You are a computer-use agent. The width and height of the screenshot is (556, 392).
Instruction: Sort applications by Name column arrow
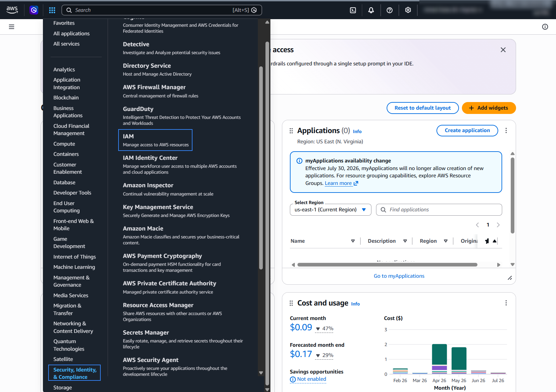(353, 241)
